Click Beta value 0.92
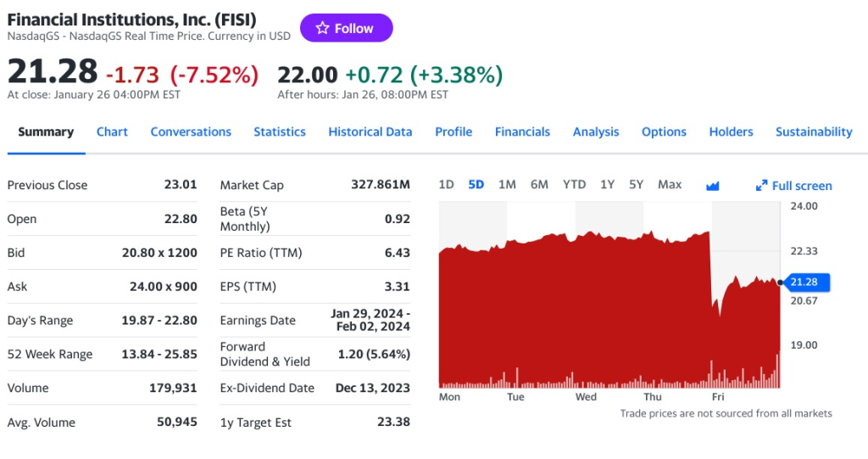The width and height of the screenshot is (868, 459). point(398,219)
